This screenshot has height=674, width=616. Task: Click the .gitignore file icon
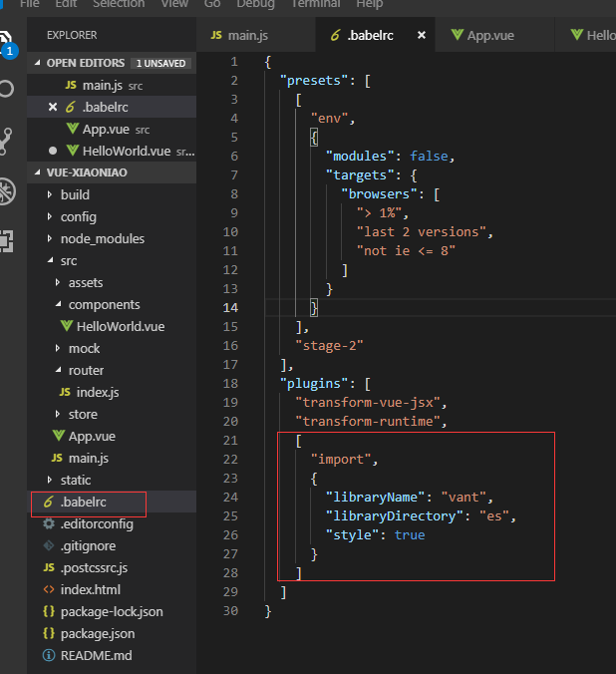click(x=49, y=545)
